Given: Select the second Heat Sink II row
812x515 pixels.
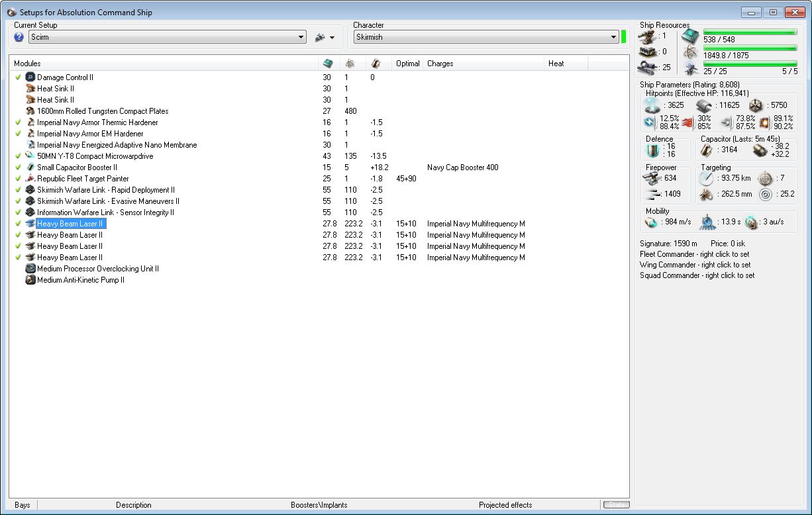Looking at the screenshot, I should pyautogui.click(x=319, y=100).
